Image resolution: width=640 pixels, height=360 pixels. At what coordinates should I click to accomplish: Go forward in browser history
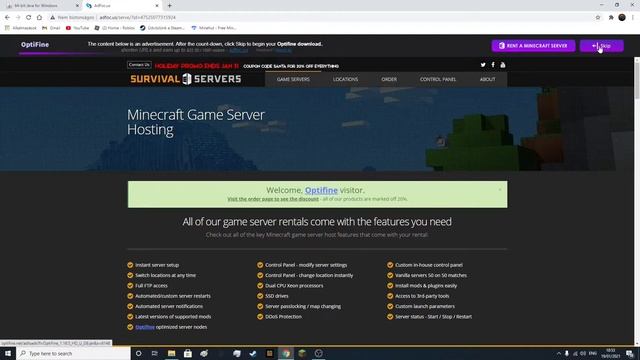(x=18, y=18)
